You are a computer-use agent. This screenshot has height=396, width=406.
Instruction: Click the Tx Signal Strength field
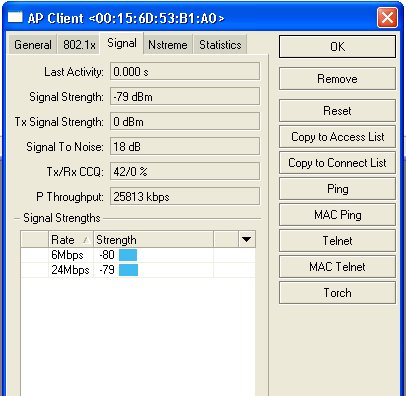pyautogui.click(x=185, y=121)
